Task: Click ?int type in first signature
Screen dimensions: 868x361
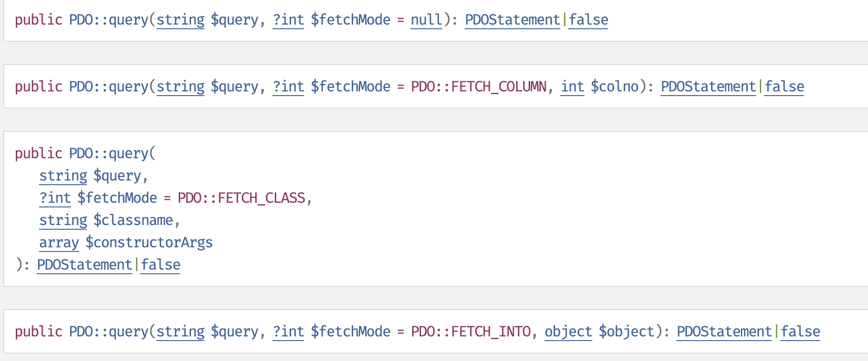Action: pyautogui.click(x=288, y=20)
